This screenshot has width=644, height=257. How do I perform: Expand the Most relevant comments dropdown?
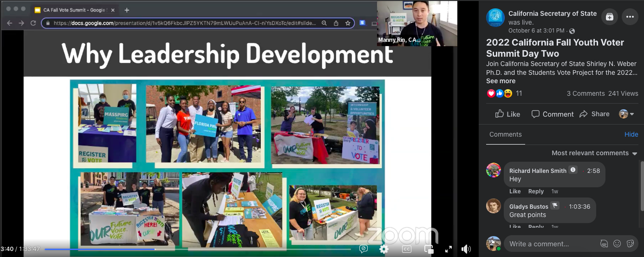594,153
